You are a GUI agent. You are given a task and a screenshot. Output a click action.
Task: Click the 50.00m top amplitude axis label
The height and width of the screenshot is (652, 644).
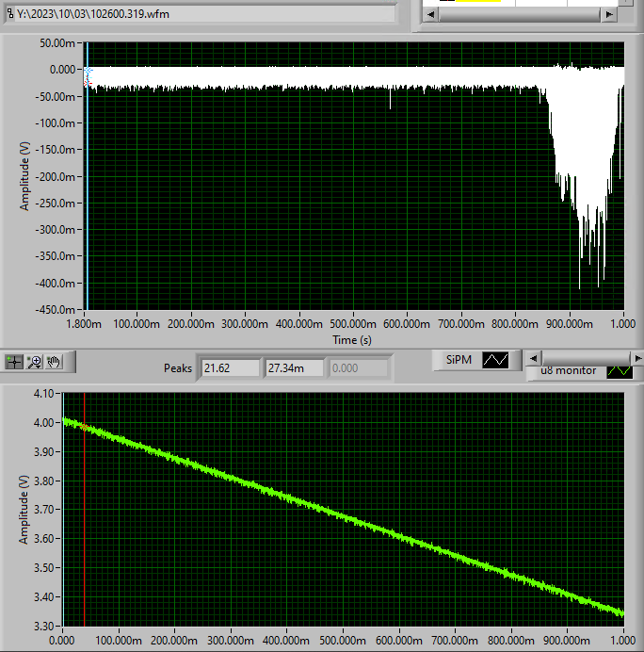(x=57, y=42)
